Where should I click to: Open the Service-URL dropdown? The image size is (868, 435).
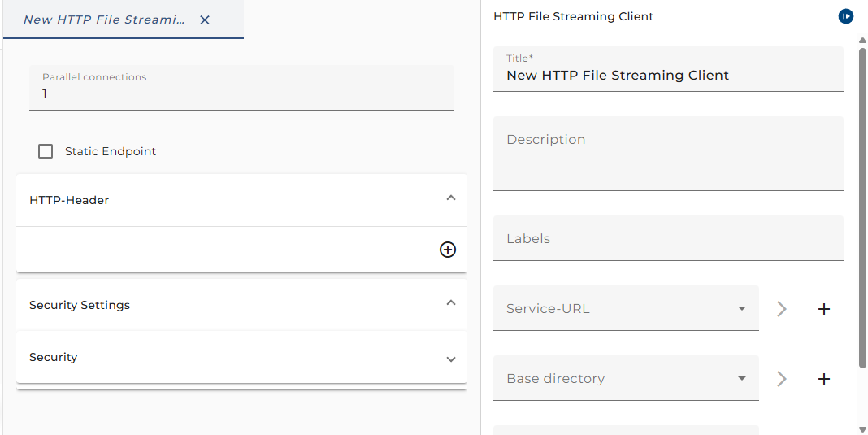pos(626,308)
